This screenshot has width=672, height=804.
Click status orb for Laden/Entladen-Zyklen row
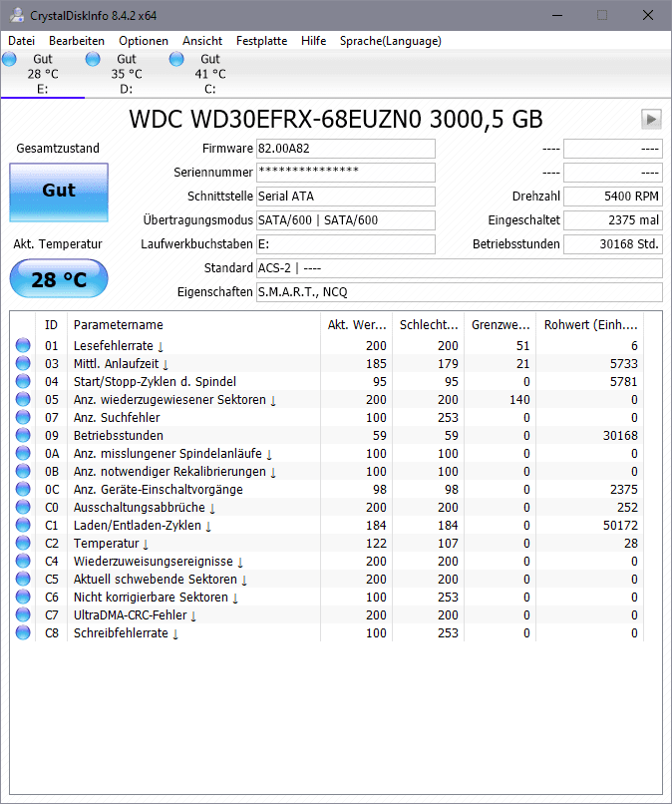coord(23,525)
